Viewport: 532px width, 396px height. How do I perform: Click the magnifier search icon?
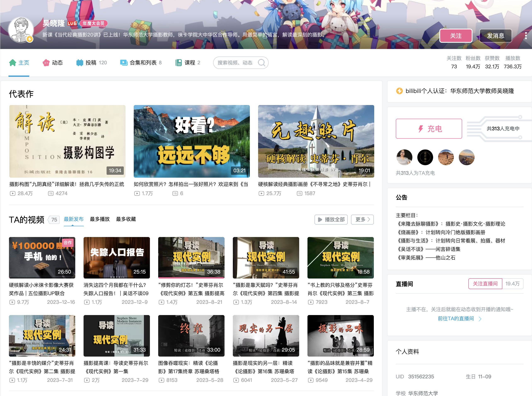click(261, 63)
